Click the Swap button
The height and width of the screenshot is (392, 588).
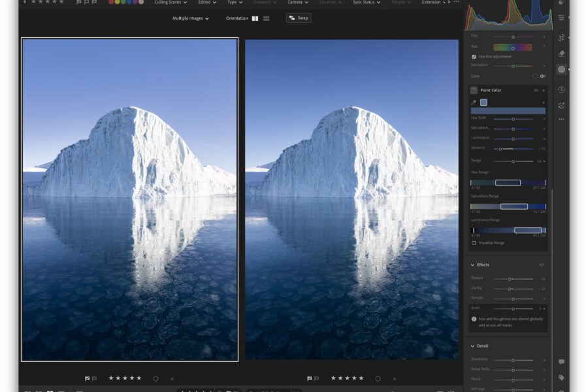click(299, 18)
